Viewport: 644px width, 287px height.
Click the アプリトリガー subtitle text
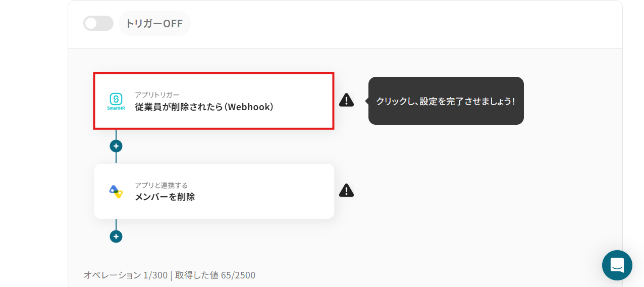click(157, 95)
